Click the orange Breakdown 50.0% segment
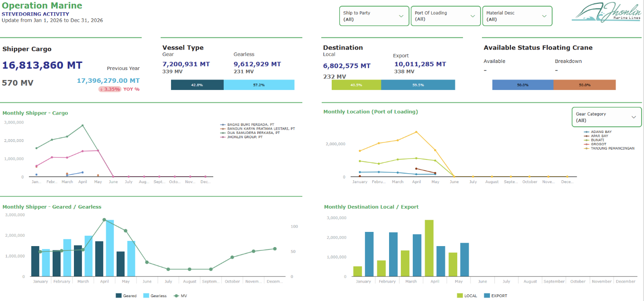Image resolution: width=644 pixels, height=301 pixels. (x=584, y=85)
